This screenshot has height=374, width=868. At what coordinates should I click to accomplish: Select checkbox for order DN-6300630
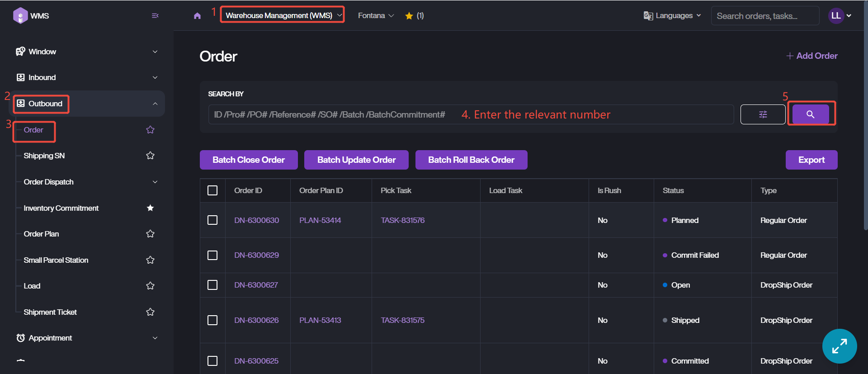[x=212, y=220]
